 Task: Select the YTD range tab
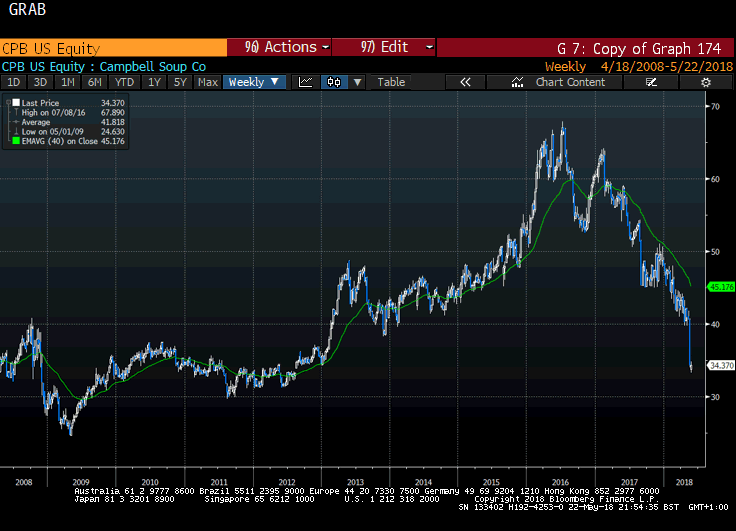124,82
